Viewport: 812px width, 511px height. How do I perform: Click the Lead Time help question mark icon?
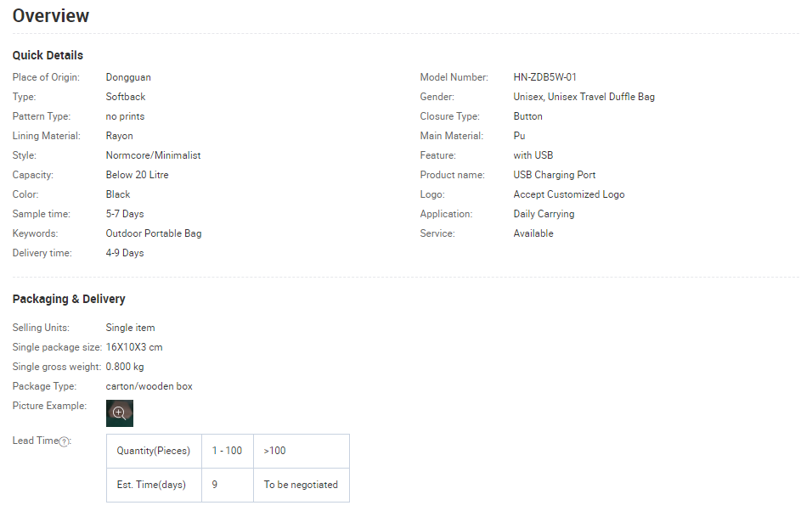pyautogui.click(x=65, y=441)
